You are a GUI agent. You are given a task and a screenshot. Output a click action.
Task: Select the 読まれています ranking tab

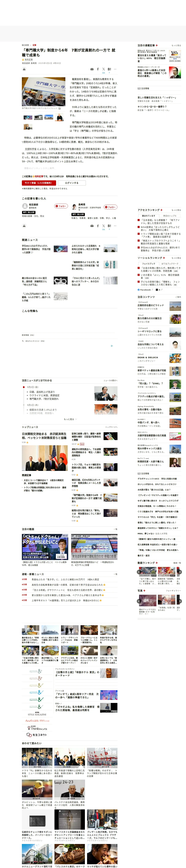pos(148,216)
